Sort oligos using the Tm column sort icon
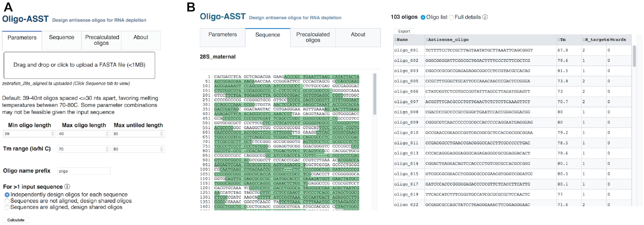Image resolution: width=644 pixels, height=225 pixels. point(559,40)
